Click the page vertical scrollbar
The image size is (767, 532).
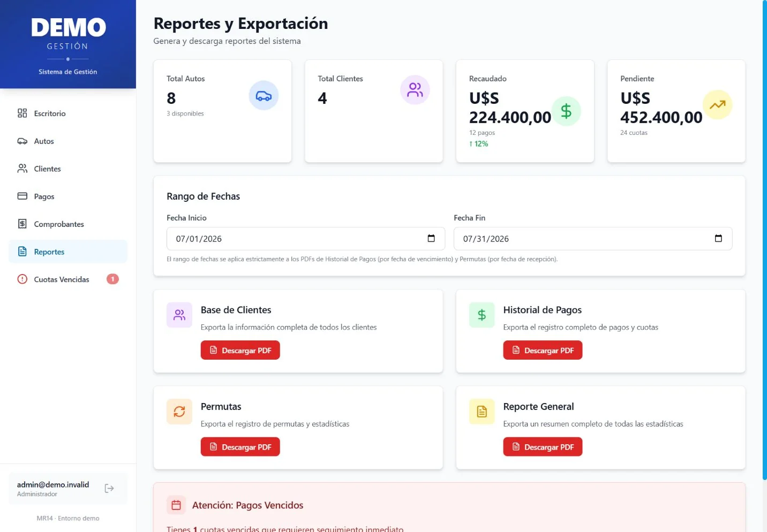[x=764, y=240]
